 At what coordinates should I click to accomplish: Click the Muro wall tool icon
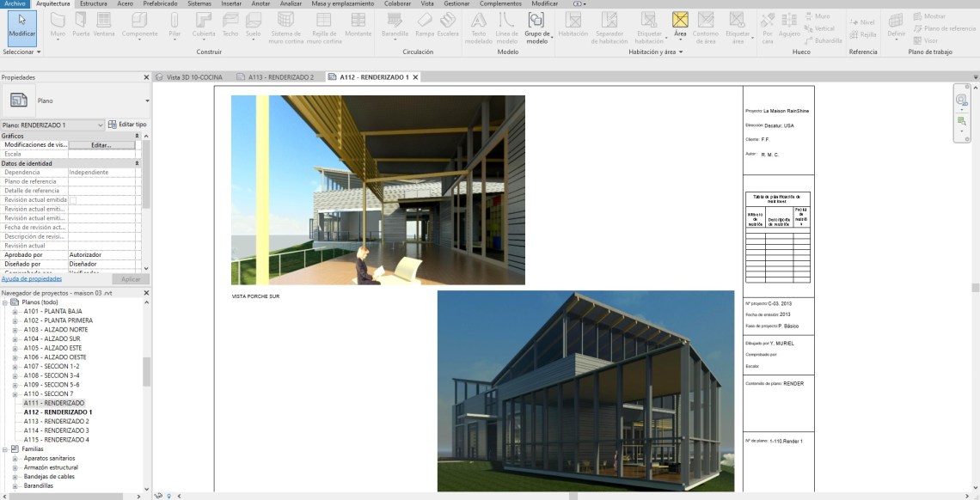(58, 21)
